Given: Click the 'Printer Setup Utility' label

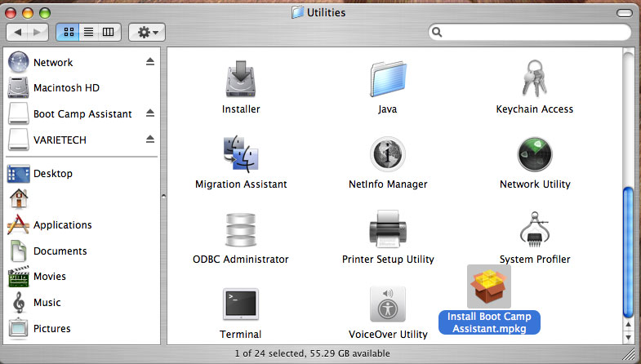Looking at the screenshot, I should click(388, 260).
